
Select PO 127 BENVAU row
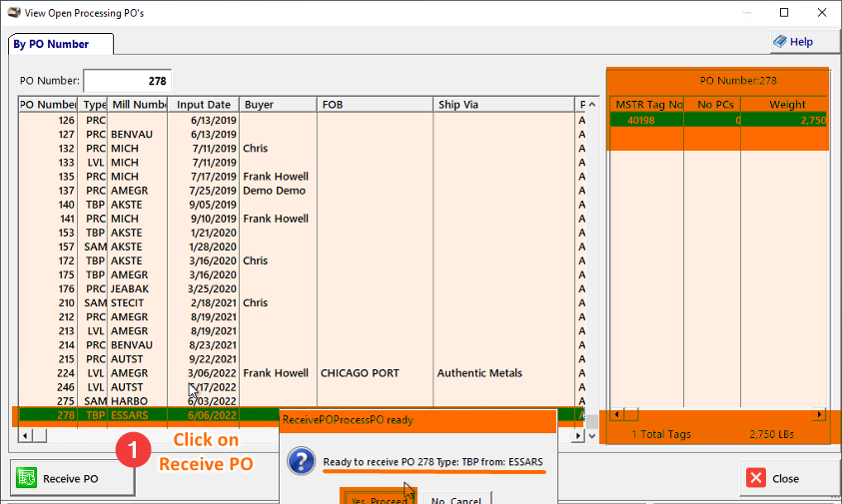tap(302, 134)
